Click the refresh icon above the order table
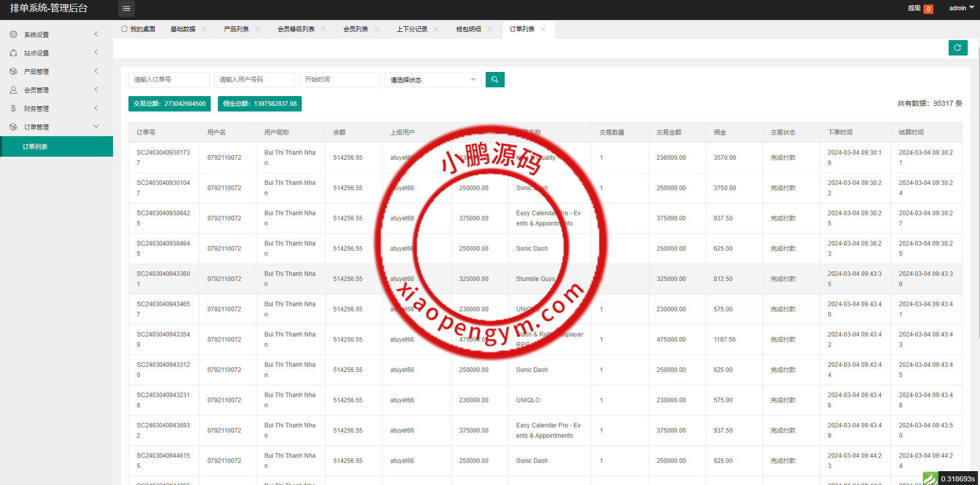 [957, 48]
